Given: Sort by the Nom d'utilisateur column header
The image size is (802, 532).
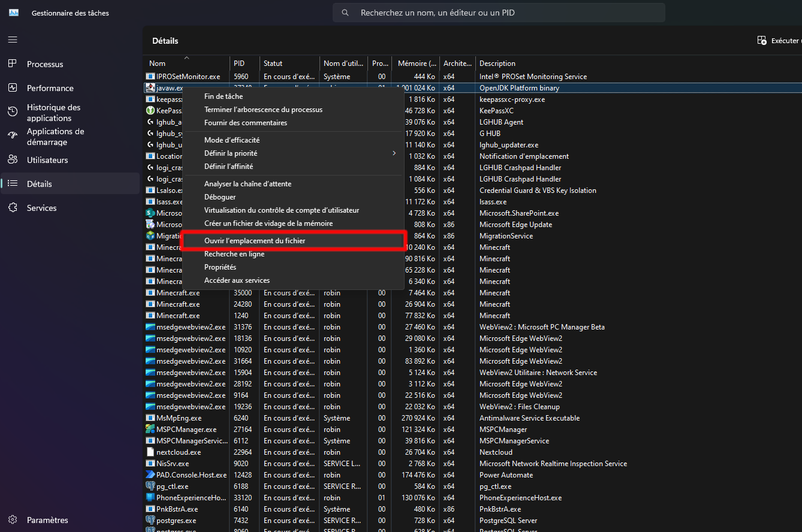Looking at the screenshot, I should 344,63.
